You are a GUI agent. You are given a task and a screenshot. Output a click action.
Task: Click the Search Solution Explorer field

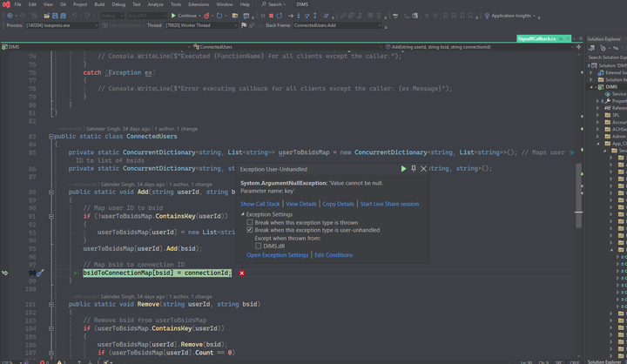click(x=607, y=57)
